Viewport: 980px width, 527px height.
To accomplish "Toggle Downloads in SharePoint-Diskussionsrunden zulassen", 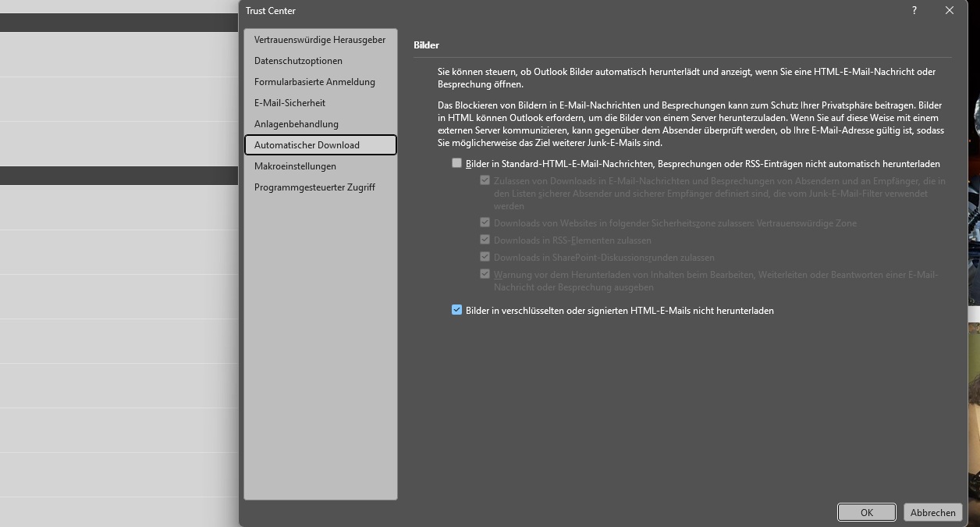I will pos(485,257).
